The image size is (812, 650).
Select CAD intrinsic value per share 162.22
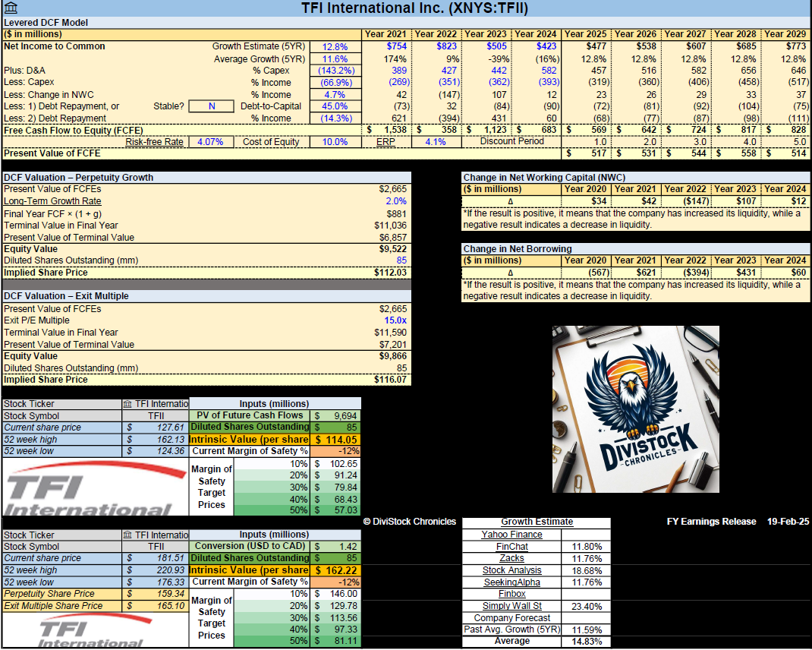click(335, 570)
